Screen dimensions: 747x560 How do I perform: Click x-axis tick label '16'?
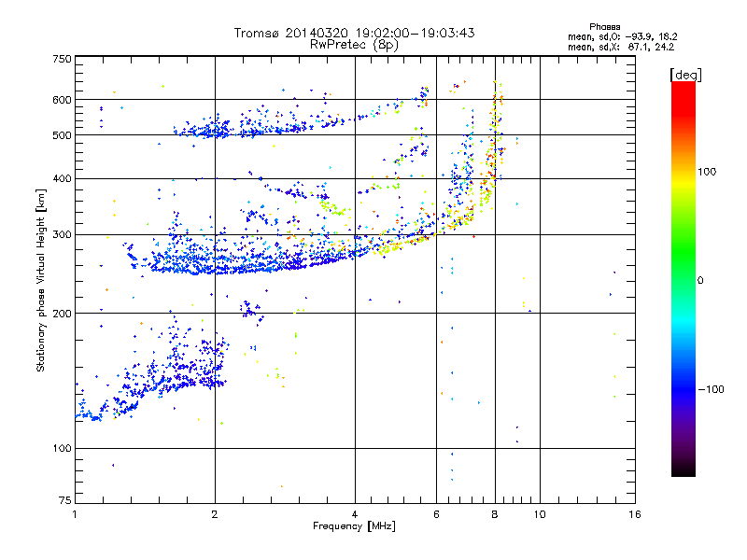point(635,514)
